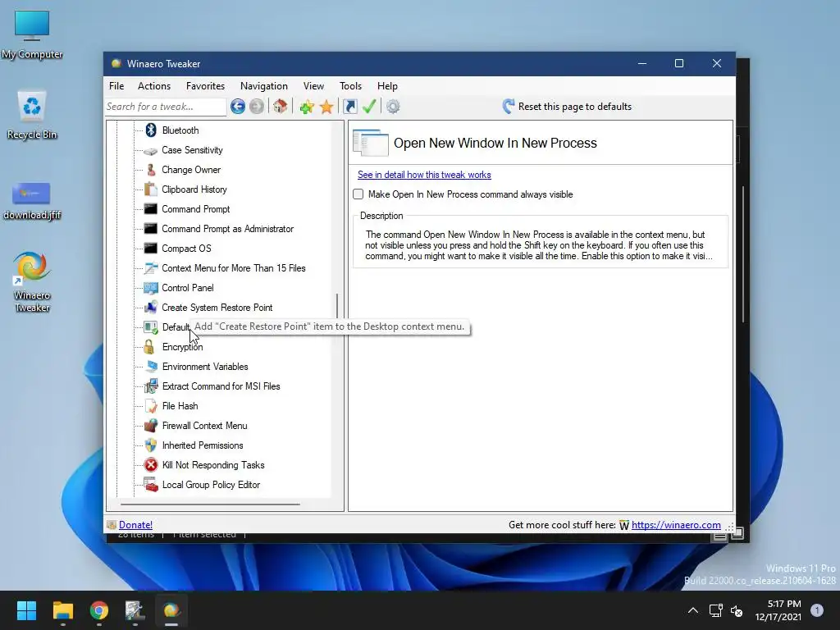This screenshot has height=630, width=840.
Task: Click the muted volume tray icon
Action: click(x=737, y=610)
